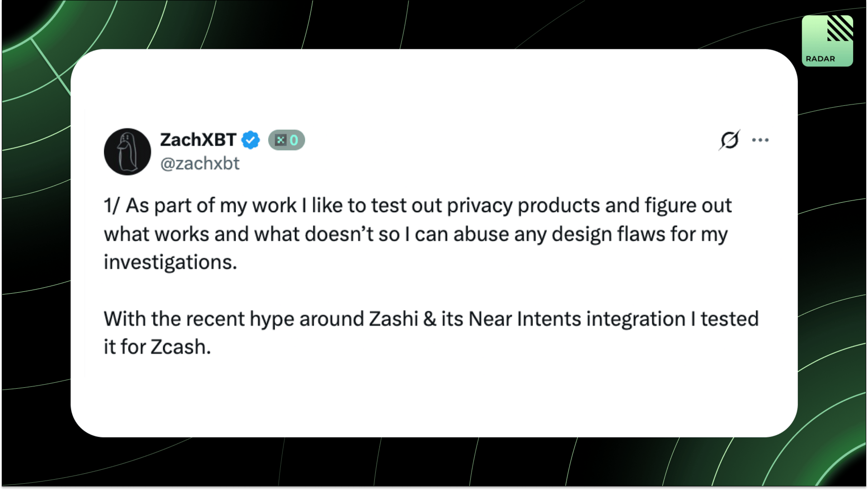Click the word Zcash in the tweet

tap(180, 347)
